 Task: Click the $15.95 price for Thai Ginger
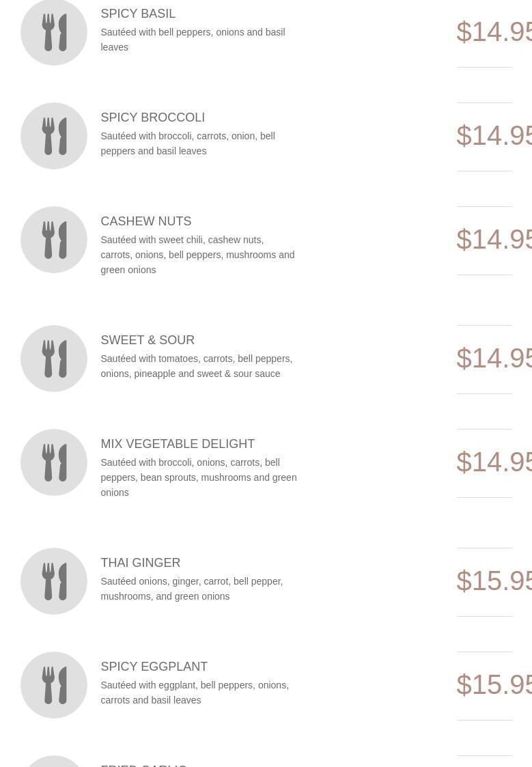pos(494,581)
